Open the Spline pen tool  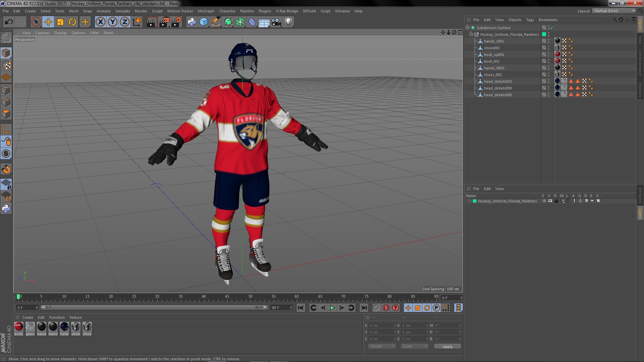(x=216, y=22)
